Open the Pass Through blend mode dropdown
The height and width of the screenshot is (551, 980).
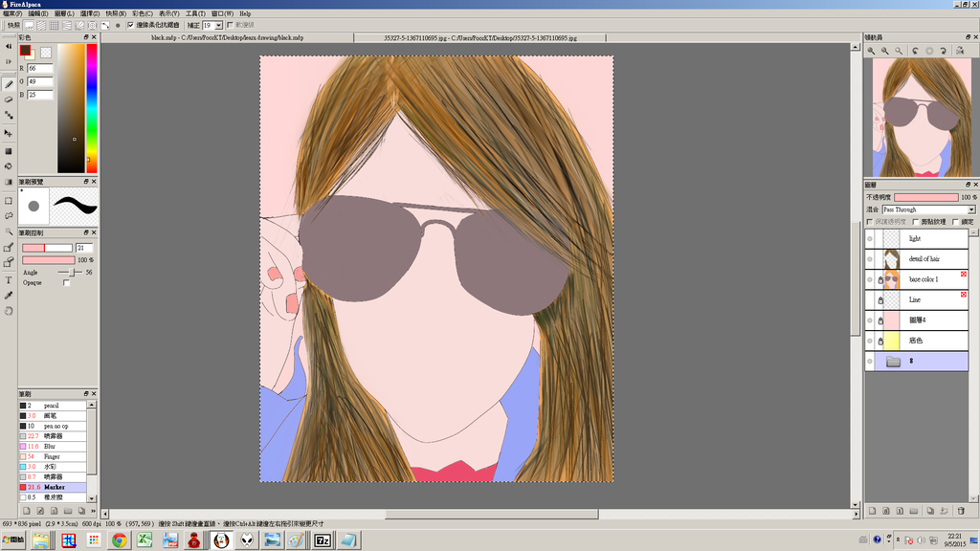(x=928, y=209)
